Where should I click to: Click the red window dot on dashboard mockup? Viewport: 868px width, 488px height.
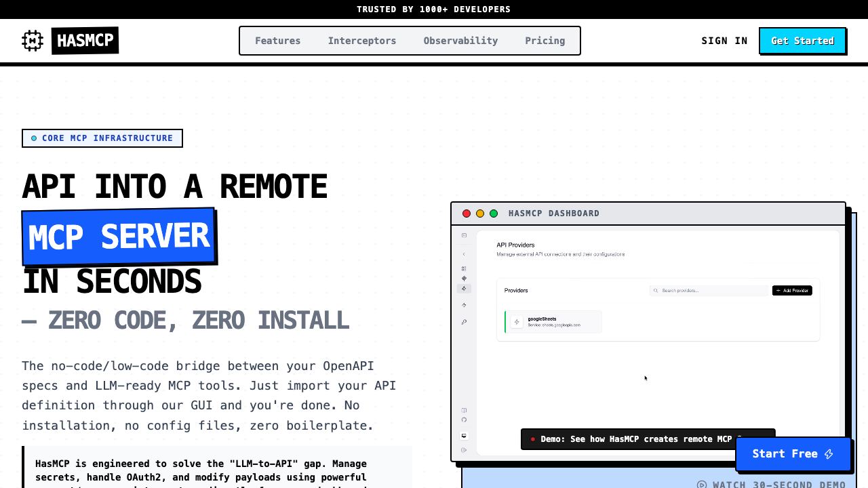pyautogui.click(x=467, y=213)
